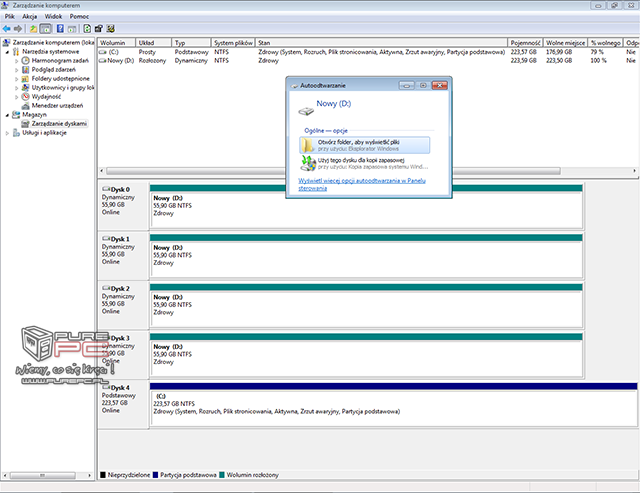Screen dimensions: 640x493
Task: Open the Akcja menu
Action: (x=31, y=17)
